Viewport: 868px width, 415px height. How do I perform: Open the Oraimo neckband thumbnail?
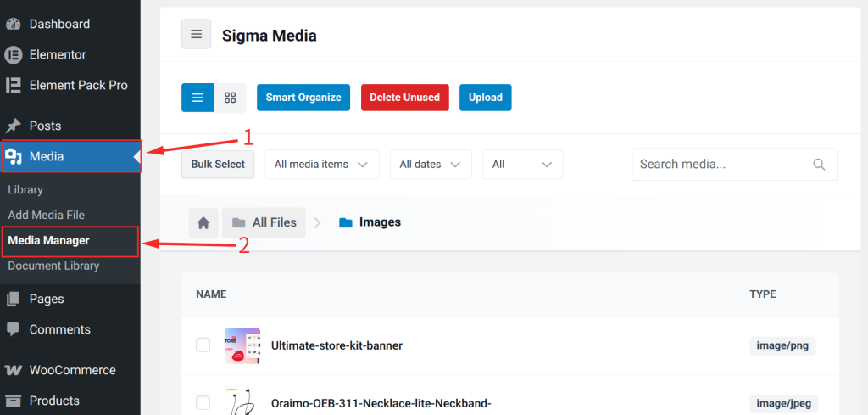tap(242, 401)
